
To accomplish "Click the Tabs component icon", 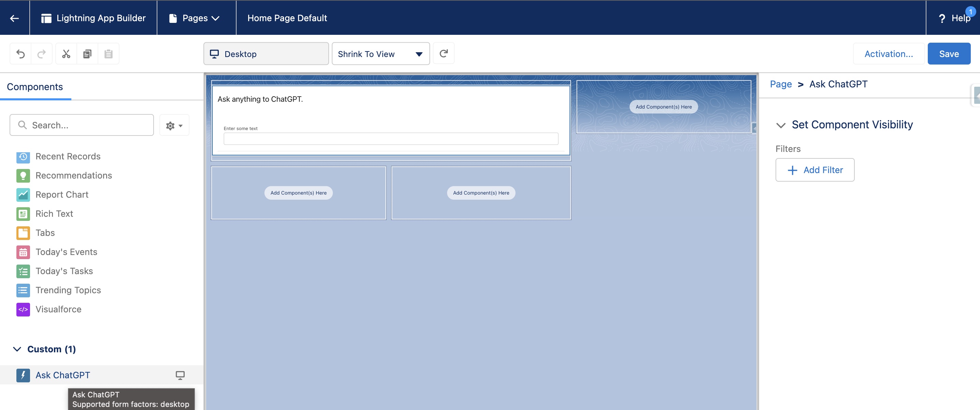I will pos(23,233).
